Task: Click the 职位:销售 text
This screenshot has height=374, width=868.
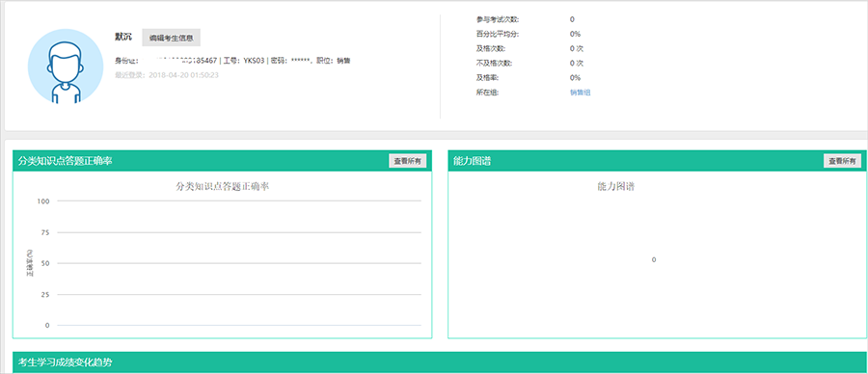Action: [x=334, y=61]
